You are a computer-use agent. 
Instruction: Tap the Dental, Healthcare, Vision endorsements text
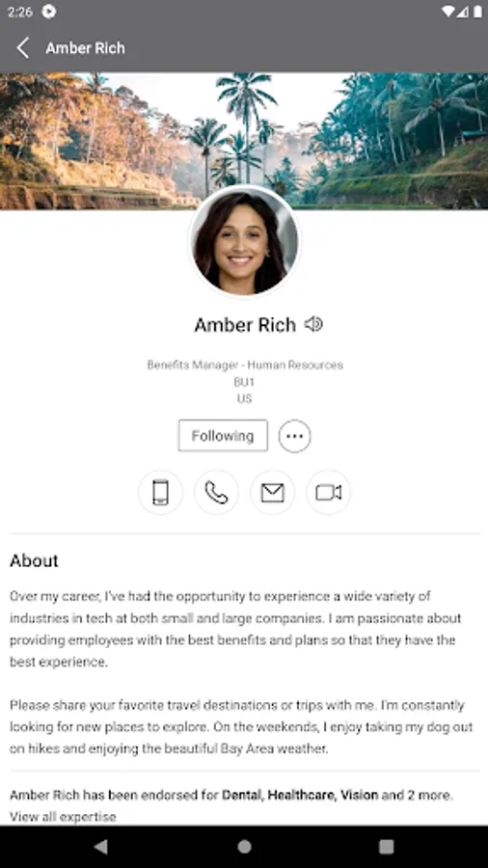pos(300,795)
